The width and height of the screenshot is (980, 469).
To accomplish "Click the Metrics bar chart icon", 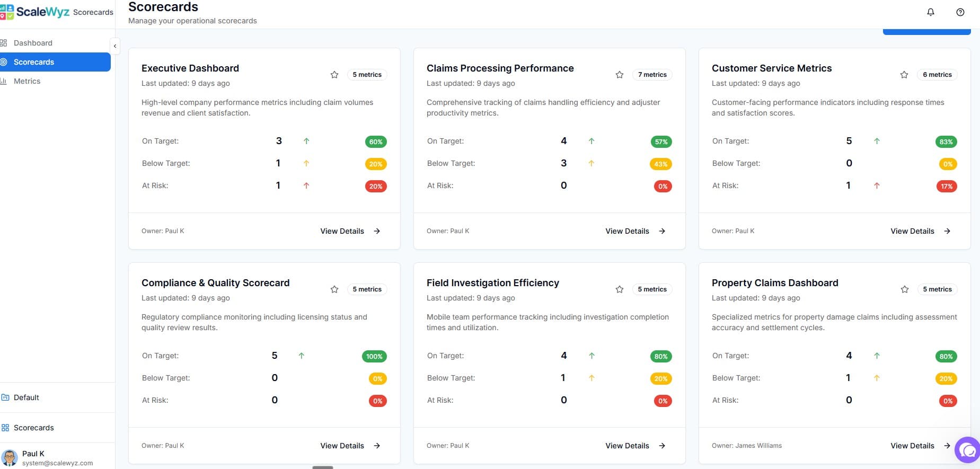I will 4,81.
